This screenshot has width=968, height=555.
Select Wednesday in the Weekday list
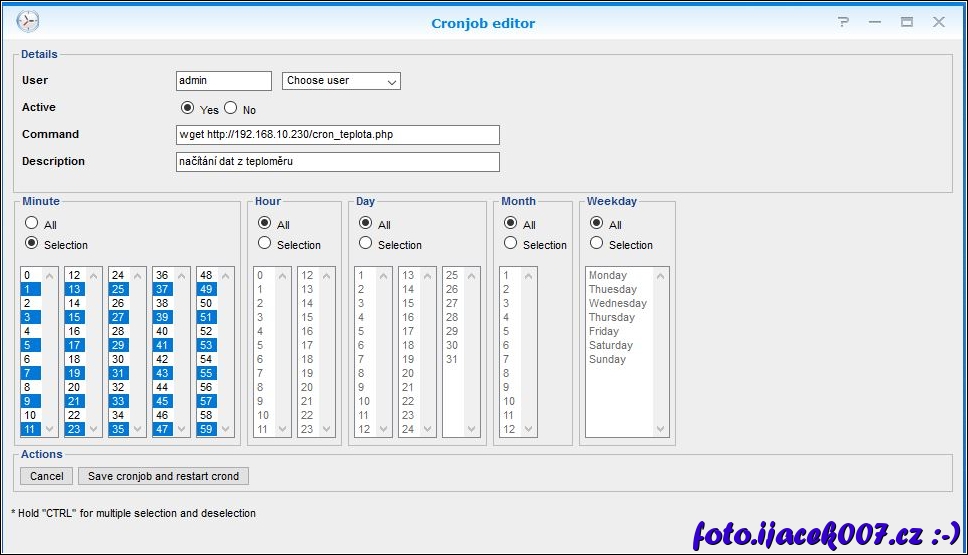pyautogui.click(x=617, y=303)
